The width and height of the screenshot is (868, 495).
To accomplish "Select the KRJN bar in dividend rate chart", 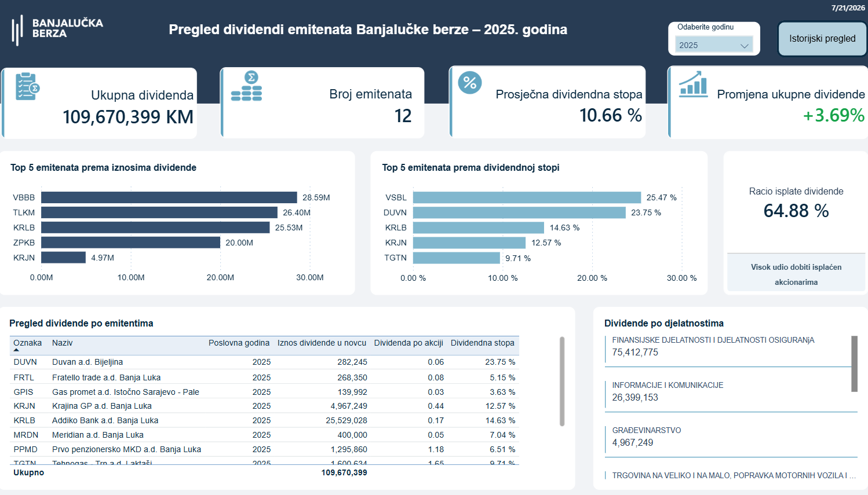I will point(469,243).
